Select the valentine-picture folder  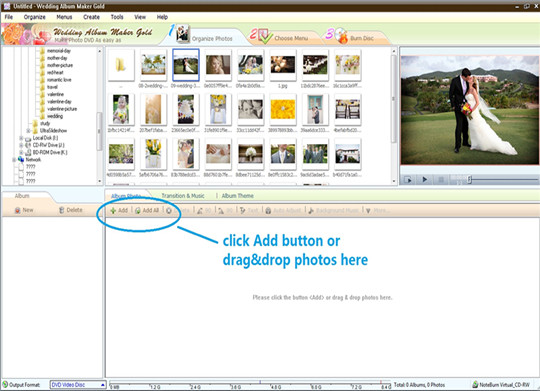tap(62, 109)
